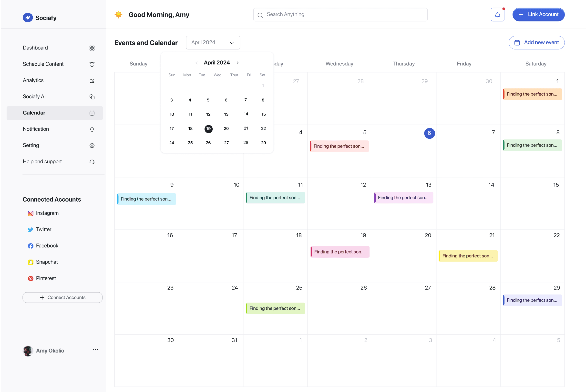Click the Schedule Content clock icon
This screenshot has height=392, width=586.
pos(92,64)
